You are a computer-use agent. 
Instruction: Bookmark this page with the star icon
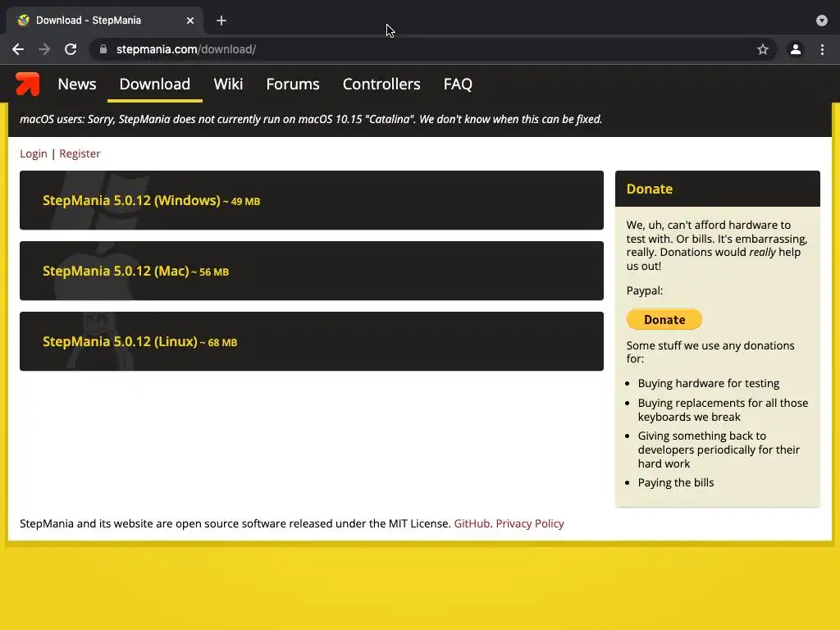coord(763,49)
